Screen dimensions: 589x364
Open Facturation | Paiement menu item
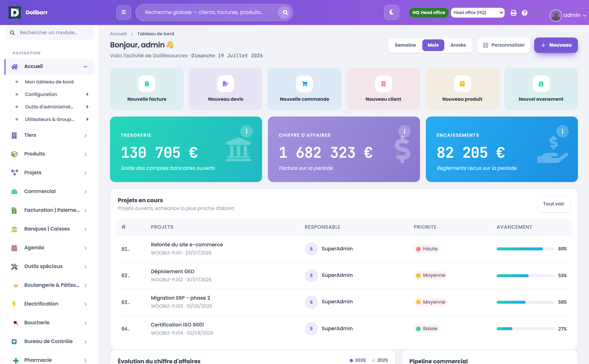pos(50,210)
